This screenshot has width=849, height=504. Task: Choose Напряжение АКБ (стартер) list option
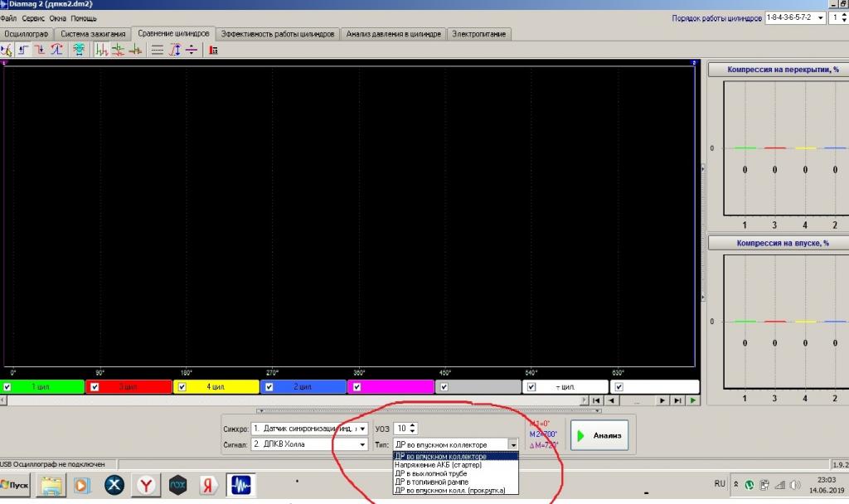coord(455,465)
